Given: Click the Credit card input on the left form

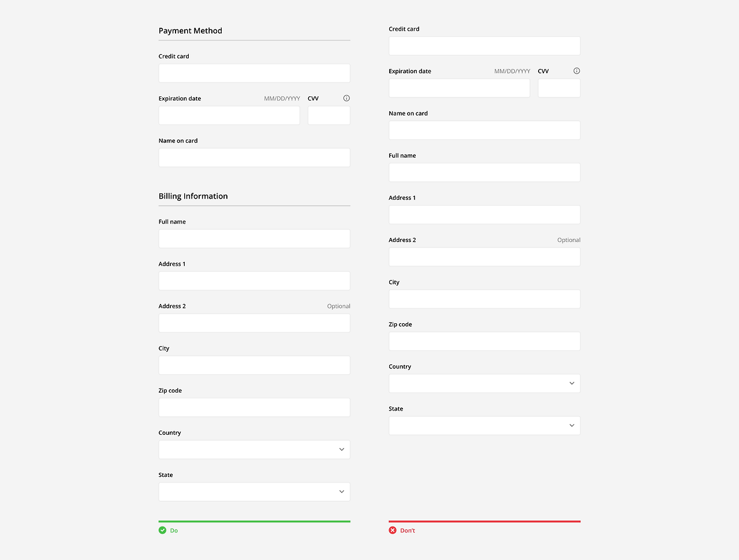Looking at the screenshot, I should point(254,73).
